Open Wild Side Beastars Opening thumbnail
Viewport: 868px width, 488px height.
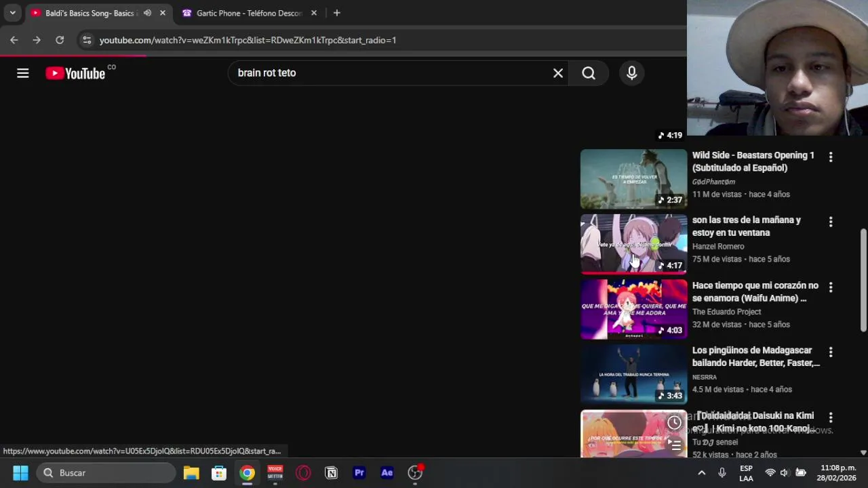point(633,179)
